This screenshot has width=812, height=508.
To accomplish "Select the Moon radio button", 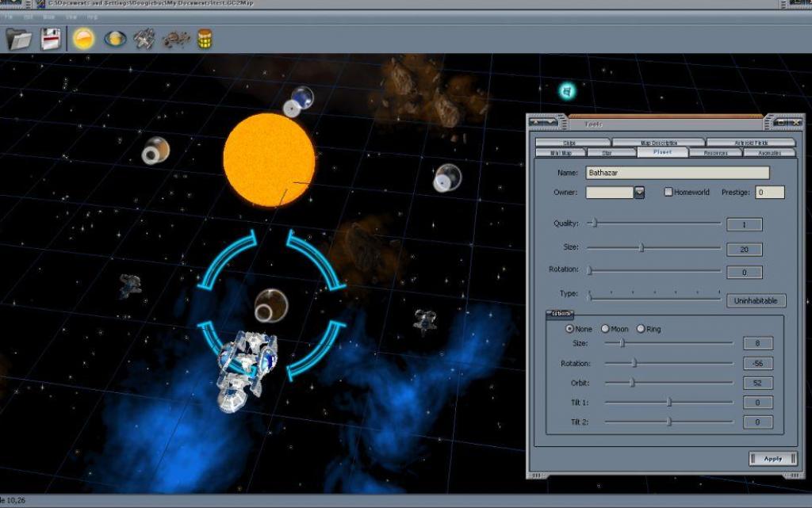I will coord(605,328).
